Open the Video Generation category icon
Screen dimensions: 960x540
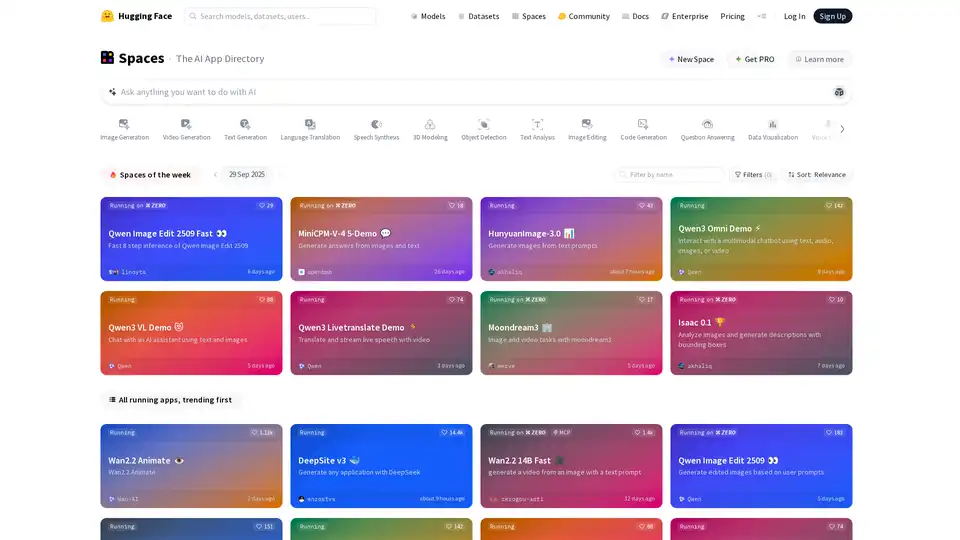(x=186, y=125)
